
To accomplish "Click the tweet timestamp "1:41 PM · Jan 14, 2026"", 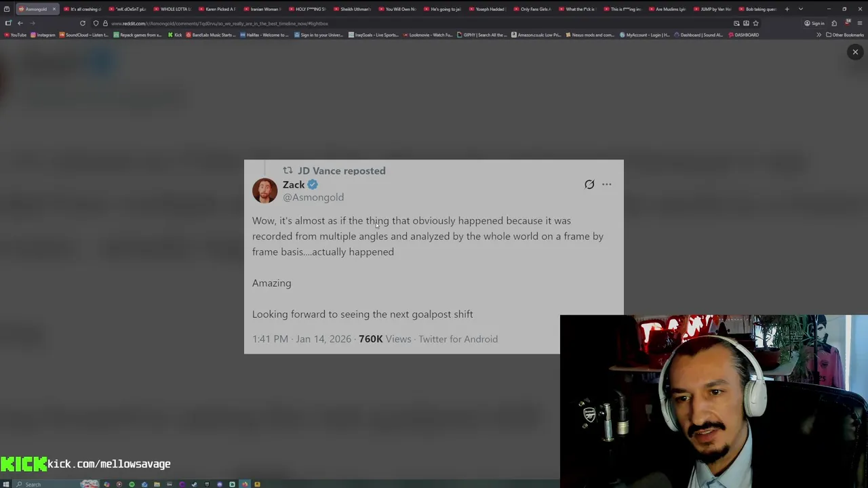I will 302,339.
